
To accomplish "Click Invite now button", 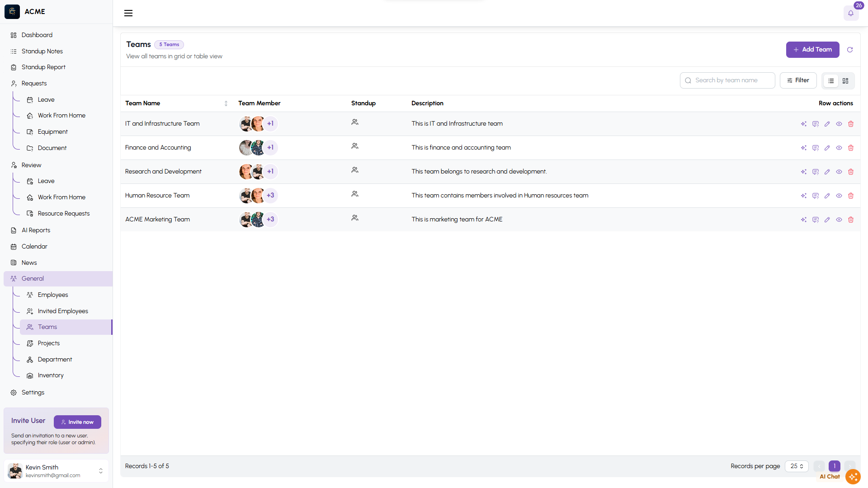I will click(77, 422).
